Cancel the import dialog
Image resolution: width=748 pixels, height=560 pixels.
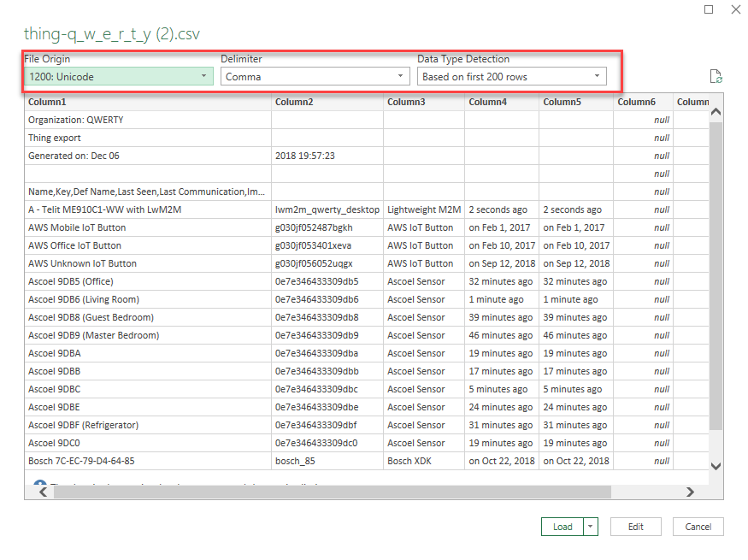coord(698,527)
